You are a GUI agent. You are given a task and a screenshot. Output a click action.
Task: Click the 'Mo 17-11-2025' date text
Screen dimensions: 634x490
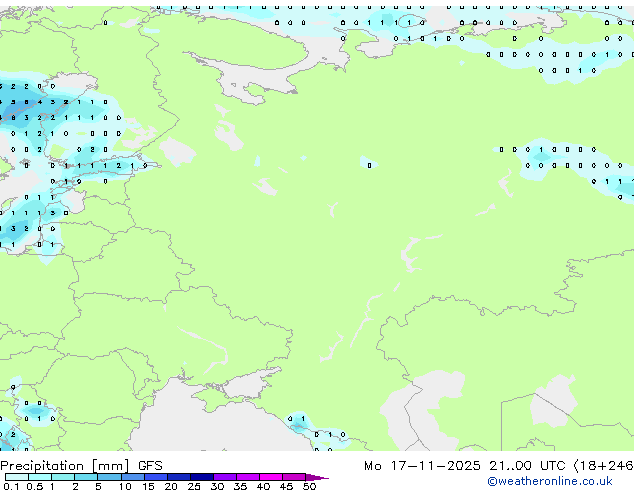(422, 466)
